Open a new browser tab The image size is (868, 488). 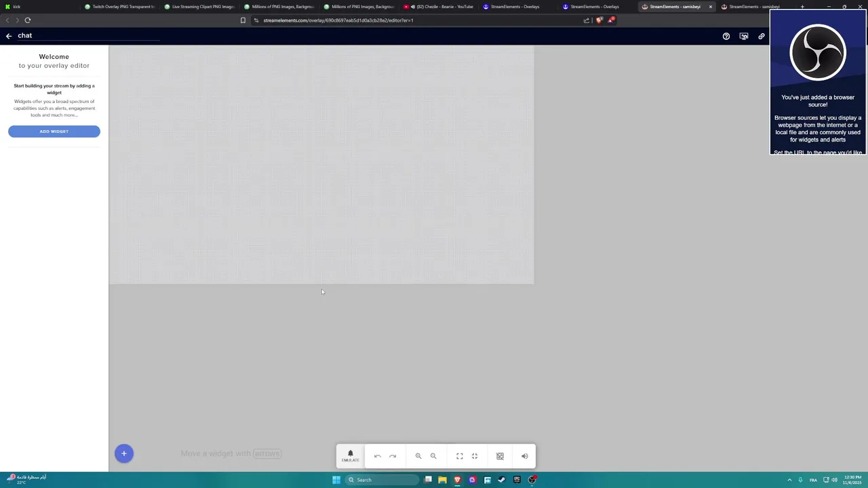802,7
